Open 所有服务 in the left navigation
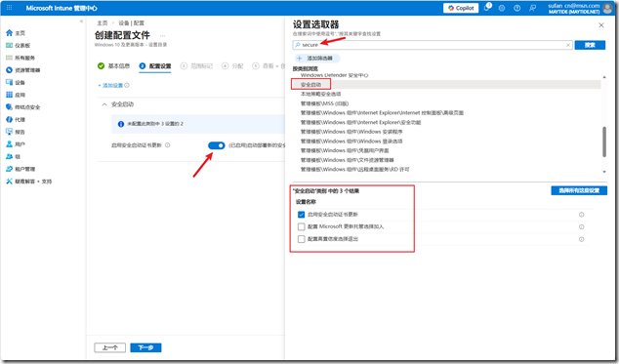This screenshot has height=364, width=619. click(21, 58)
